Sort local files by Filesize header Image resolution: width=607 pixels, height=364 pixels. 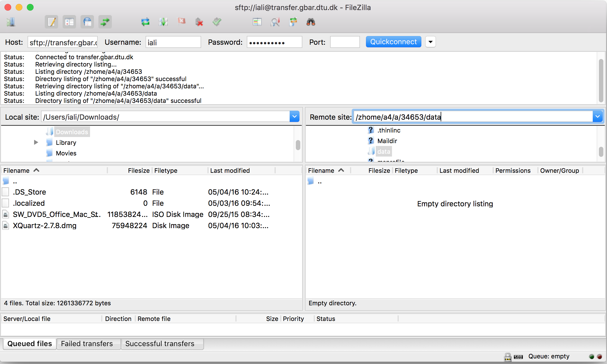130,171
